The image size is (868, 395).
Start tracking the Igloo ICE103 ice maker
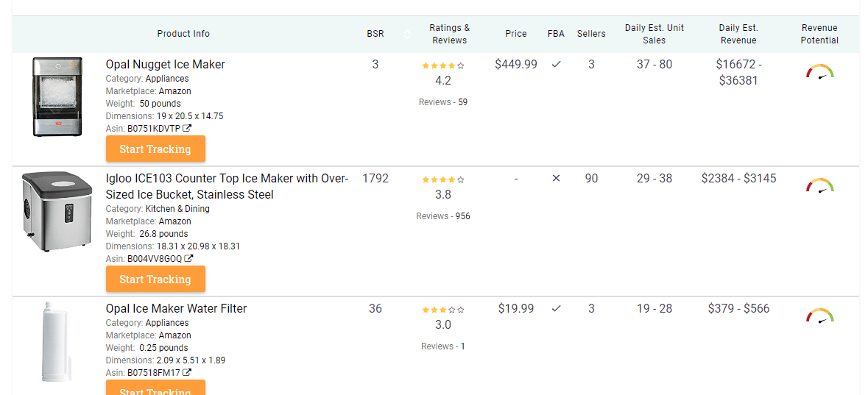(155, 279)
